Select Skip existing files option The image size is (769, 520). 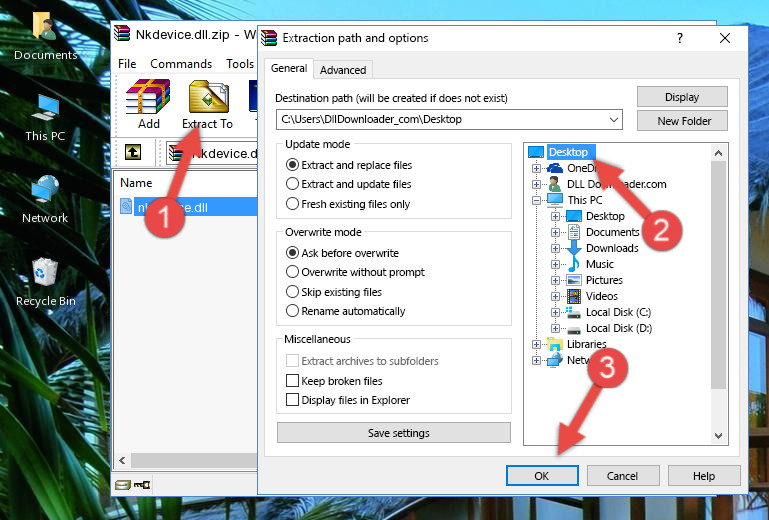333,292
